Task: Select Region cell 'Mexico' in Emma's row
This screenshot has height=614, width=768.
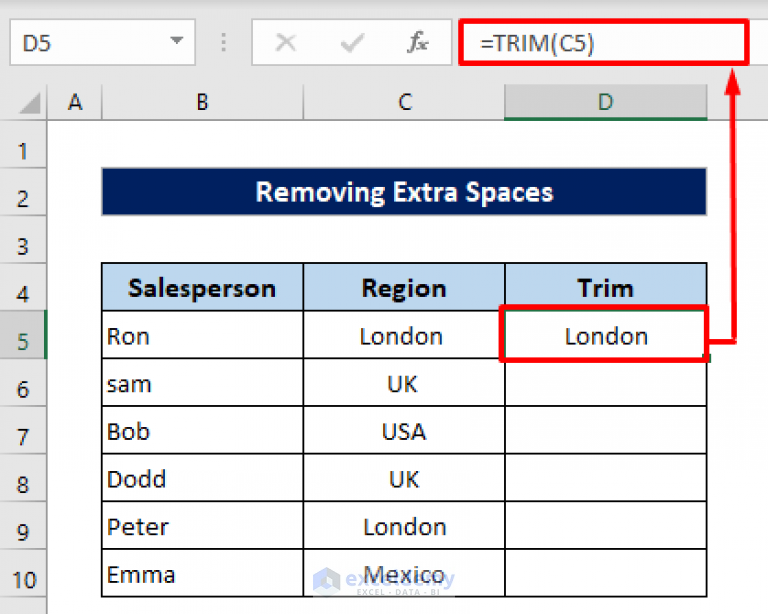Action: coord(404,573)
